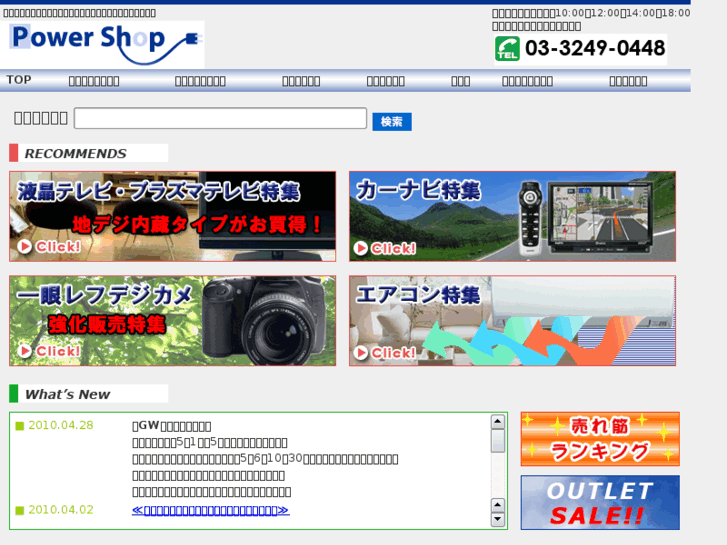Click the play icon on car navigation banner

pyautogui.click(x=360, y=249)
